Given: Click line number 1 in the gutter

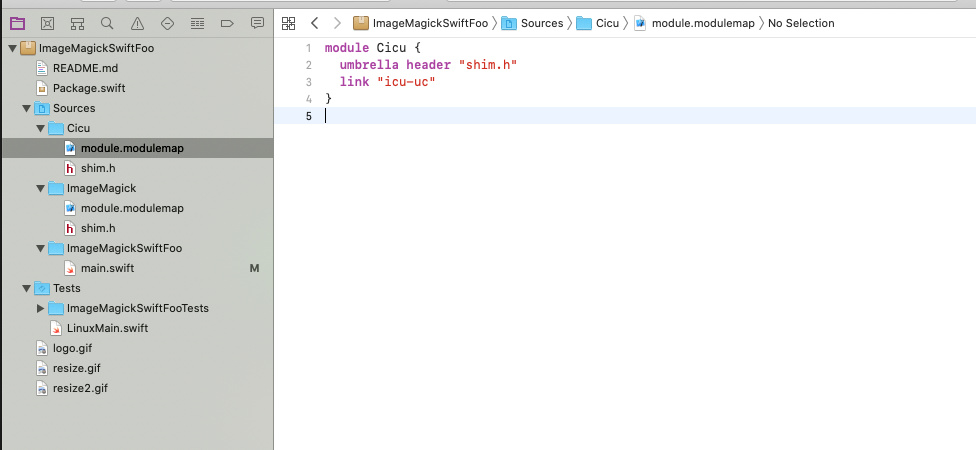Looking at the screenshot, I should (x=308, y=48).
